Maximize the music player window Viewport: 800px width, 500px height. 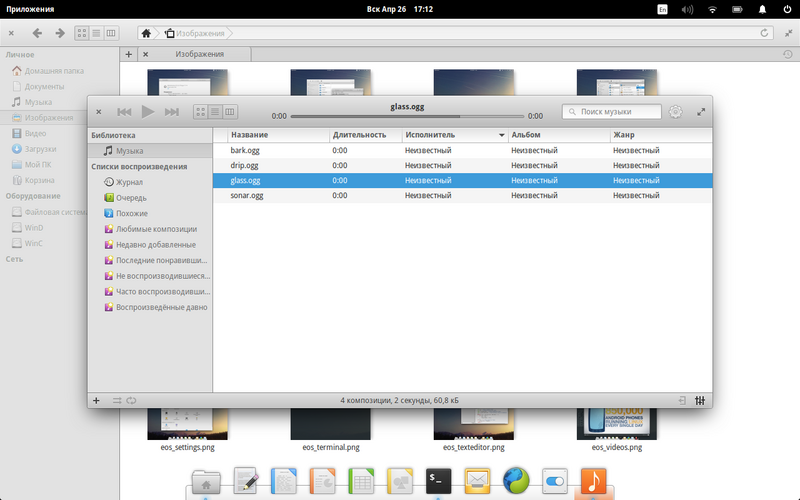tap(701, 112)
